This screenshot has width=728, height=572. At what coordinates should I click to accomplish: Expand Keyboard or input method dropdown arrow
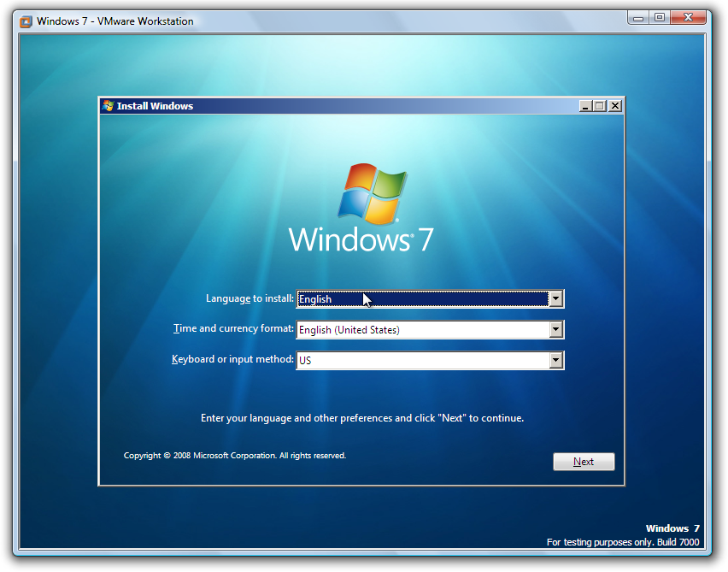(x=556, y=360)
